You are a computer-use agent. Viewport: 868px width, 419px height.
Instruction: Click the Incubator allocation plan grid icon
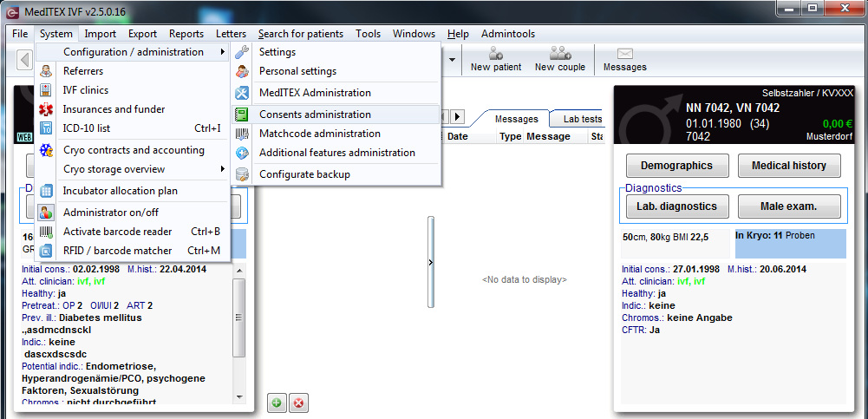pos(47,191)
